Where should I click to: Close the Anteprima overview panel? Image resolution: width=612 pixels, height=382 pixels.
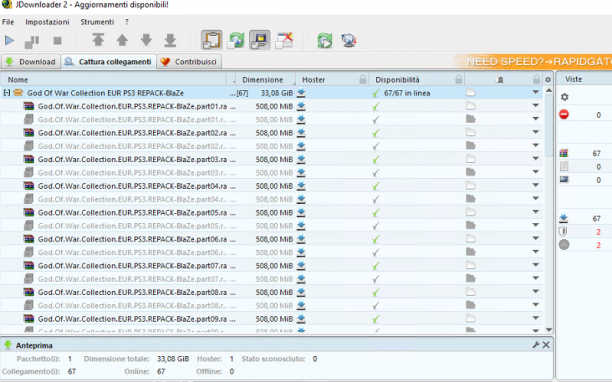(546, 345)
